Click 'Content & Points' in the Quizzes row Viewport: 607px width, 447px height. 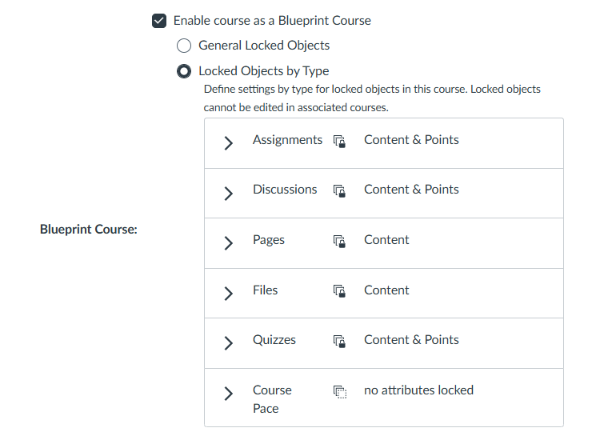pos(411,340)
